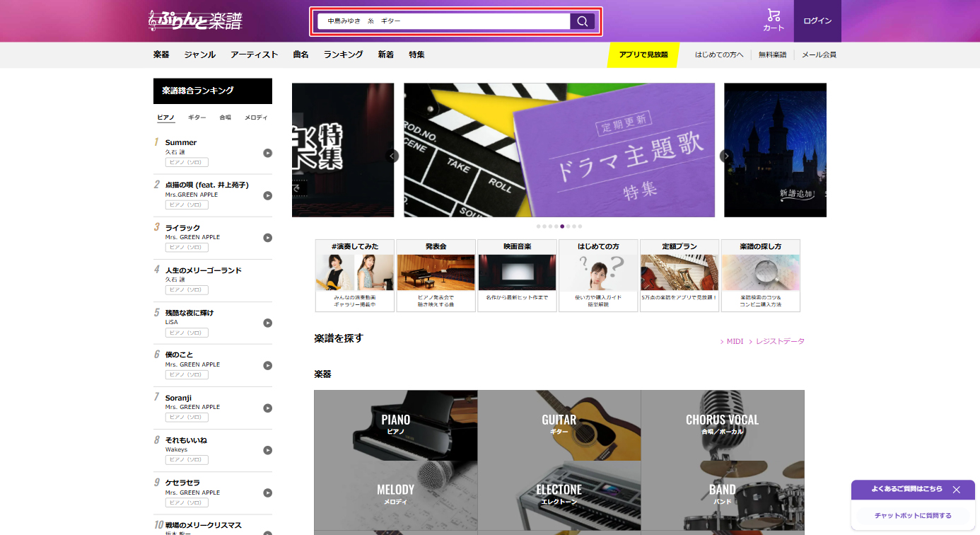The width and height of the screenshot is (980, 535).
Task: Jump to the fifth carousel dot
Action: (561, 226)
